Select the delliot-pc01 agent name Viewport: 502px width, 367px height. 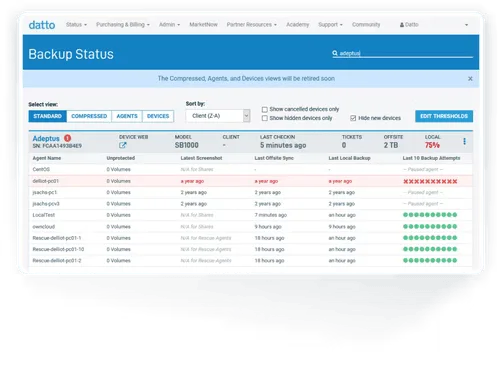click(46, 181)
